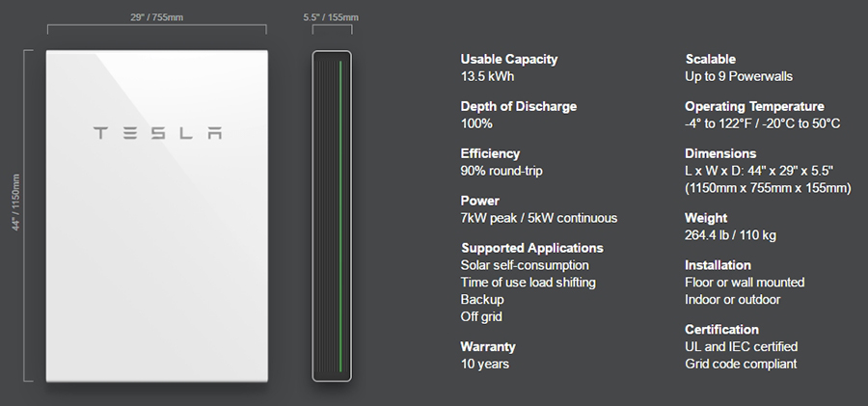Click 7kW peak / 5kW continuous text
Viewport: 868px width, 406px height.
[538, 218]
